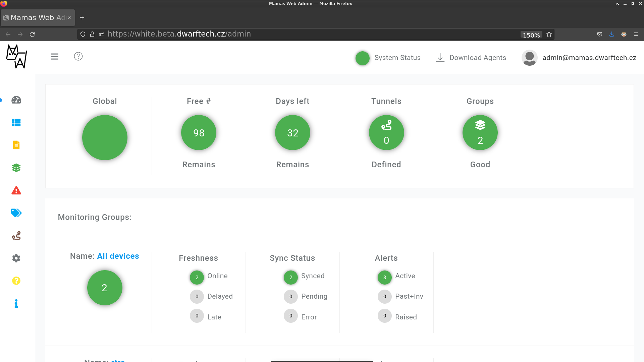Click Download Agents link
The width and height of the screenshot is (644, 362).
point(471,58)
